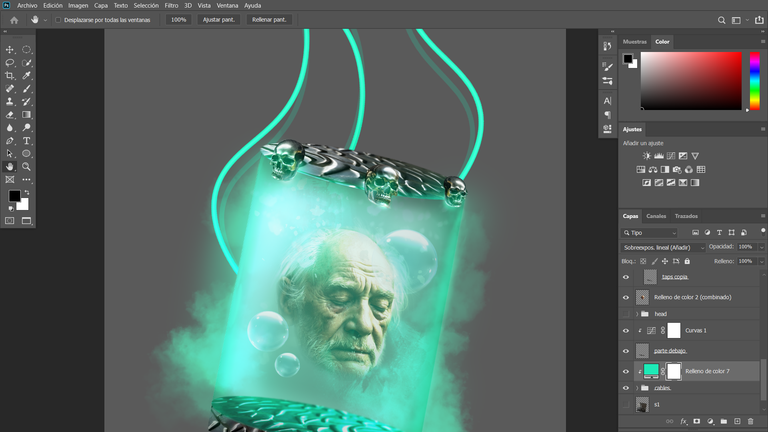Show the s1 layer
The width and height of the screenshot is (768, 432).
click(x=626, y=405)
